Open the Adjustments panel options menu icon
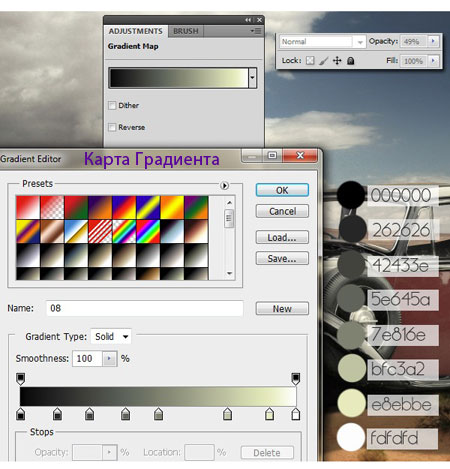Screen dimensions: 450x469 tap(256, 31)
